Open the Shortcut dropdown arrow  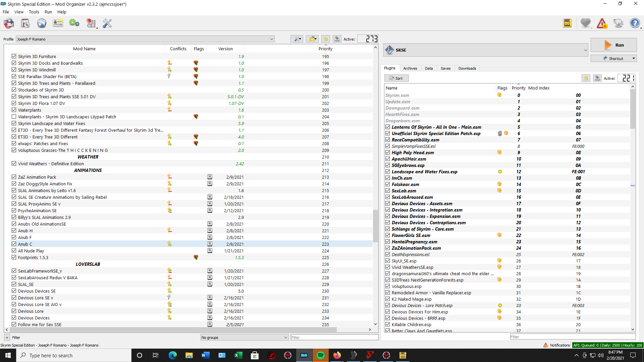click(x=634, y=58)
